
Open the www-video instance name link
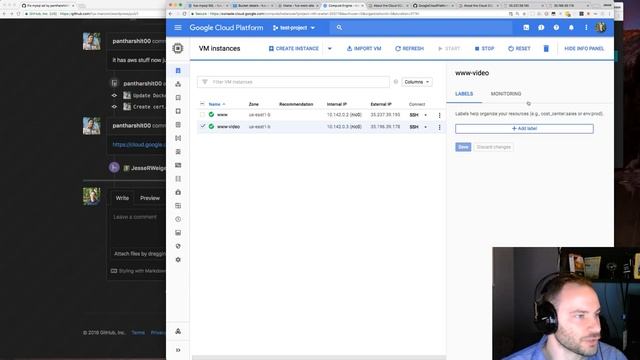[228, 127]
